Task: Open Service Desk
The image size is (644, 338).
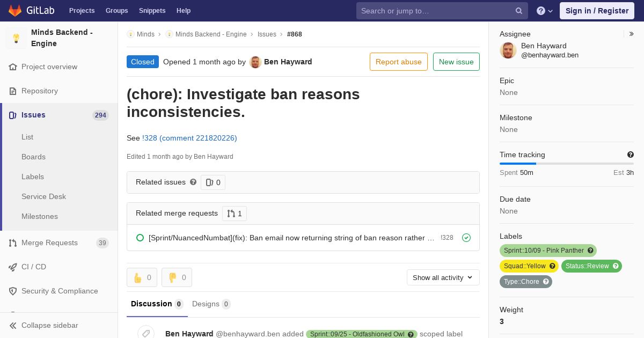Action: point(43,196)
